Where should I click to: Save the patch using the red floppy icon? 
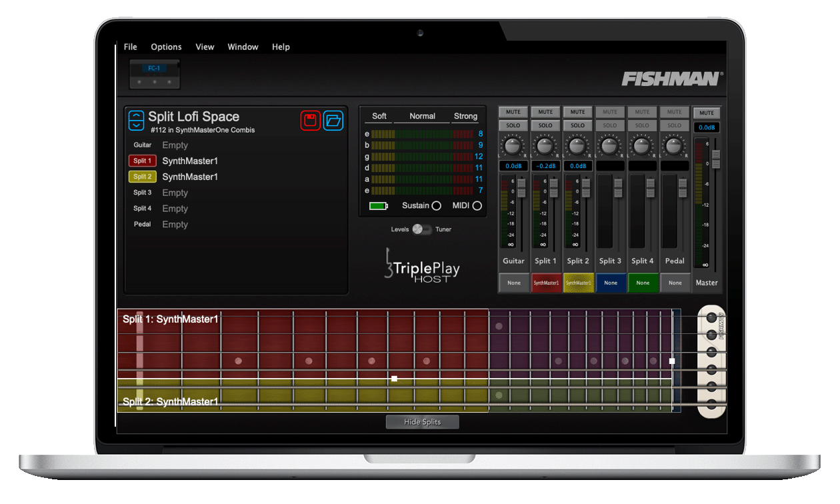(x=311, y=120)
